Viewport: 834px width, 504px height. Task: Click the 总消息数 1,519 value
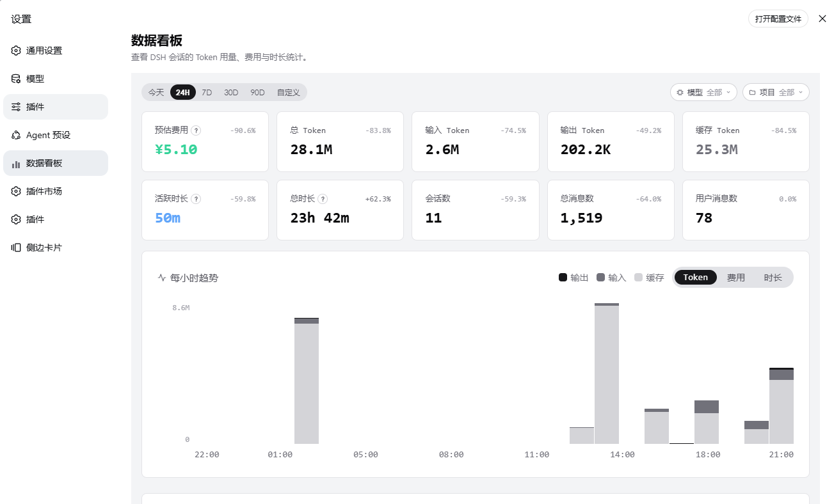[x=581, y=218]
